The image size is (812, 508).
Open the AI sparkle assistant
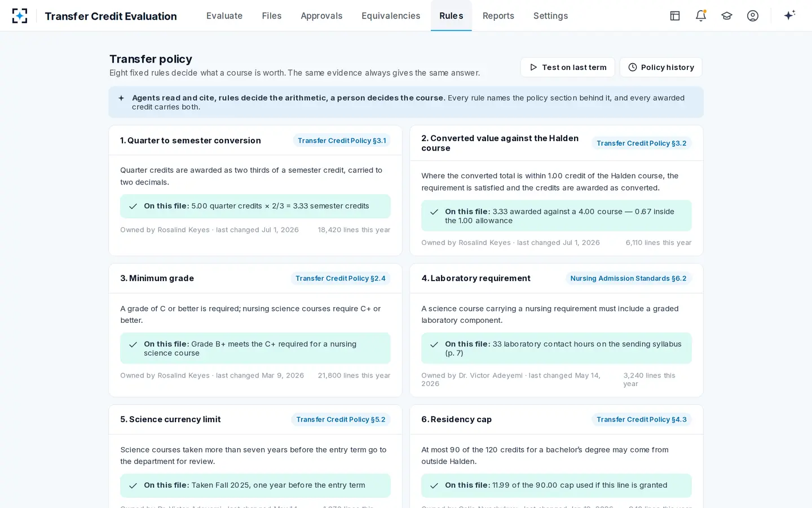789,15
